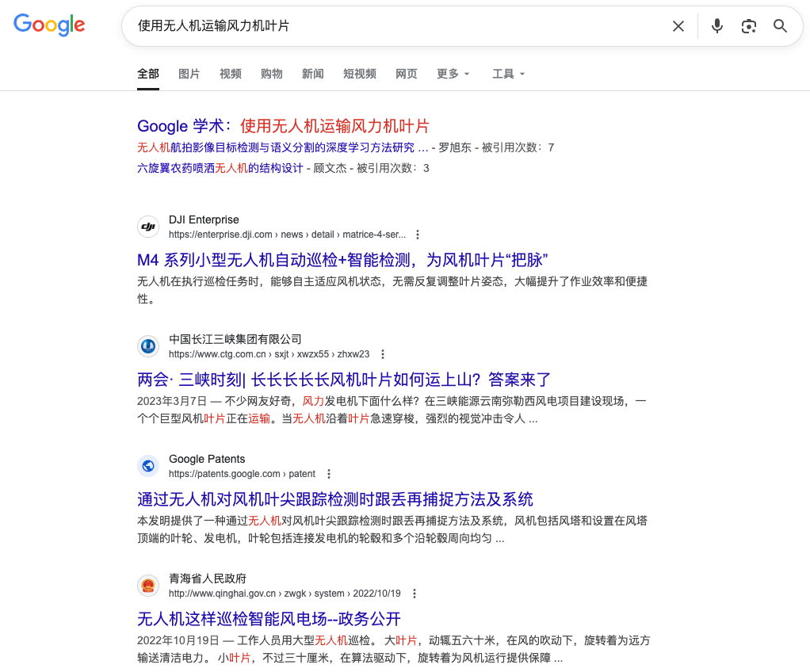Click the Google Patents globe favicon
Image resolution: width=810 pixels, height=672 pixels.
(148, 465)
